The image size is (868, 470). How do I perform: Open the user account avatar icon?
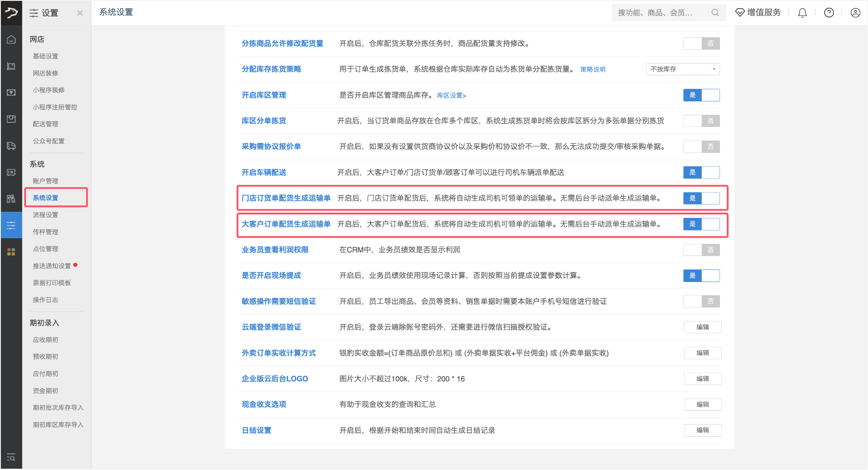[x=855, y=13]
